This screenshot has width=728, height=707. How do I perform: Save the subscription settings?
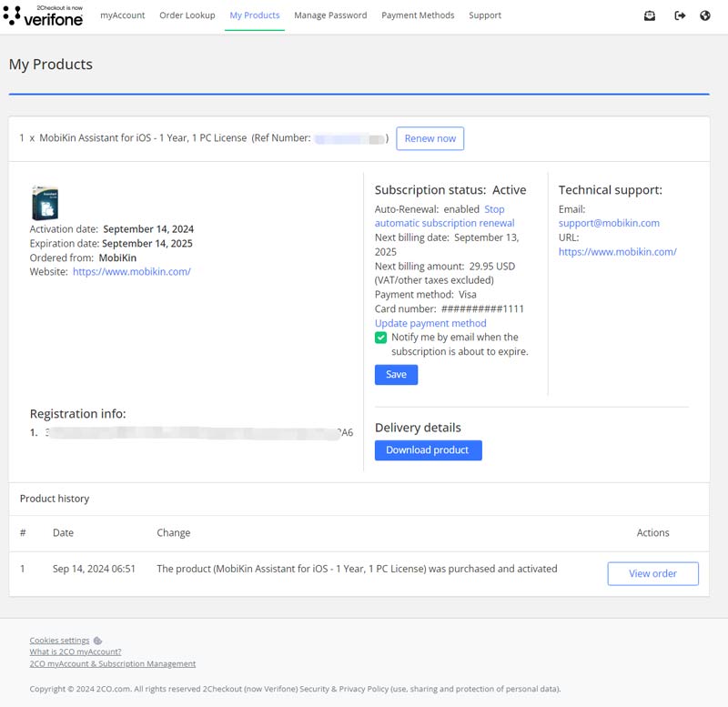point(396,375)
